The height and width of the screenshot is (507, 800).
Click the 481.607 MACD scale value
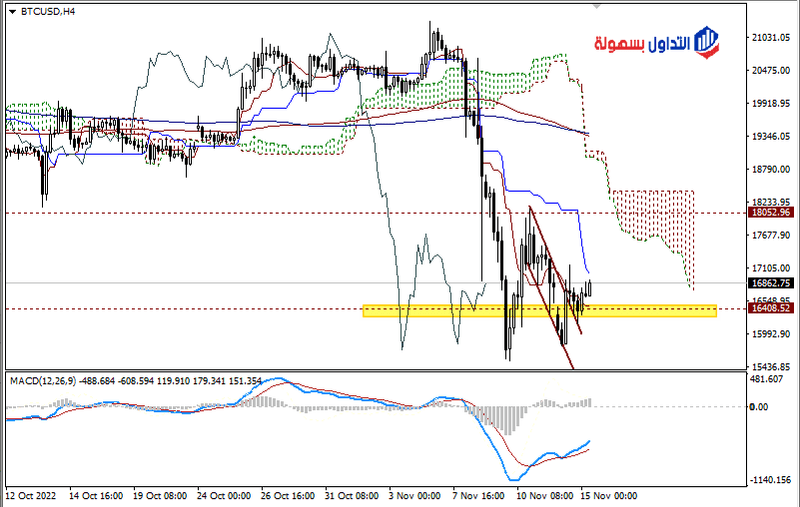pyautogui.click(x=770, y=379)
